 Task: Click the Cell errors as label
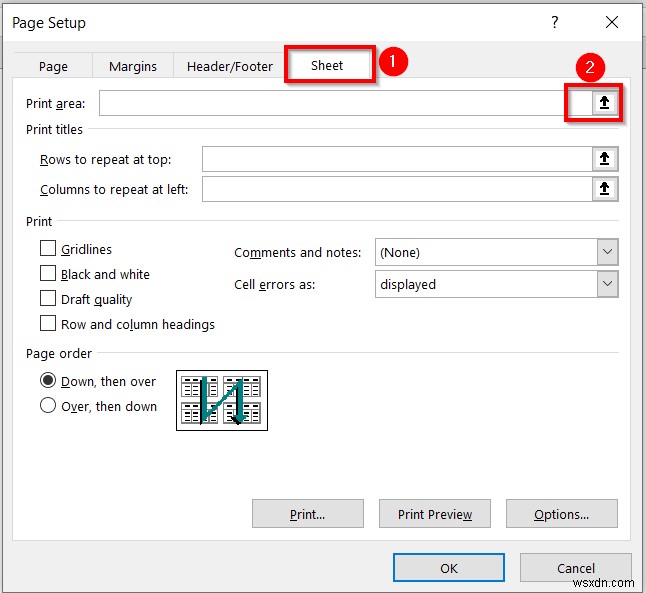pyautogui.click(x=274, y=284)
